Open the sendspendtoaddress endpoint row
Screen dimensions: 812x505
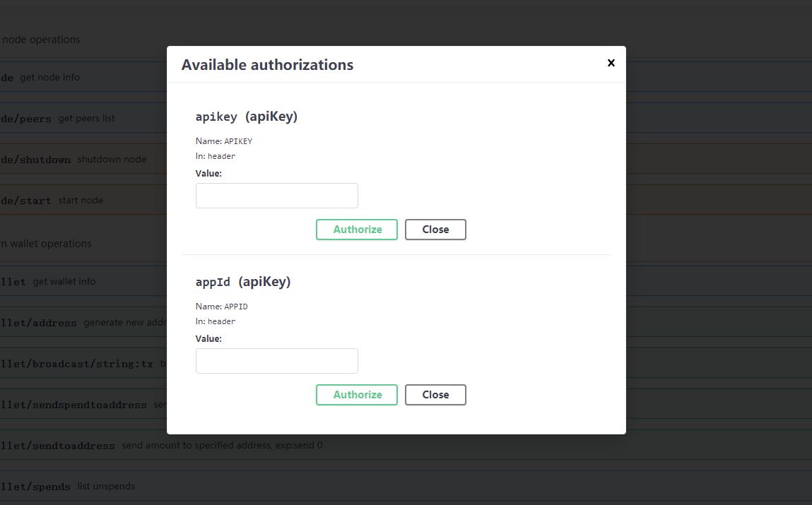tap(406, 403)
